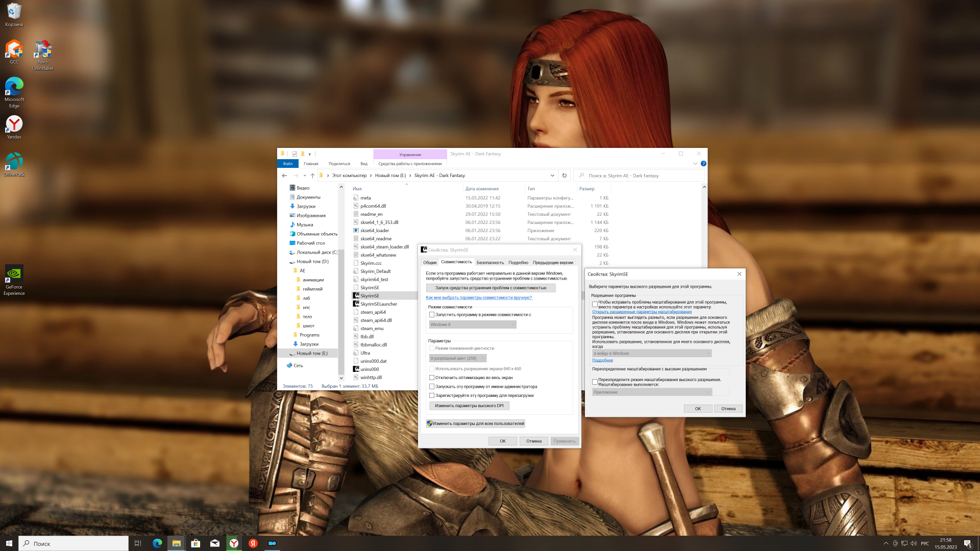The image size is (980, 551).
Task: Open the manual compatibility settings help link
Action: [478, 297]
